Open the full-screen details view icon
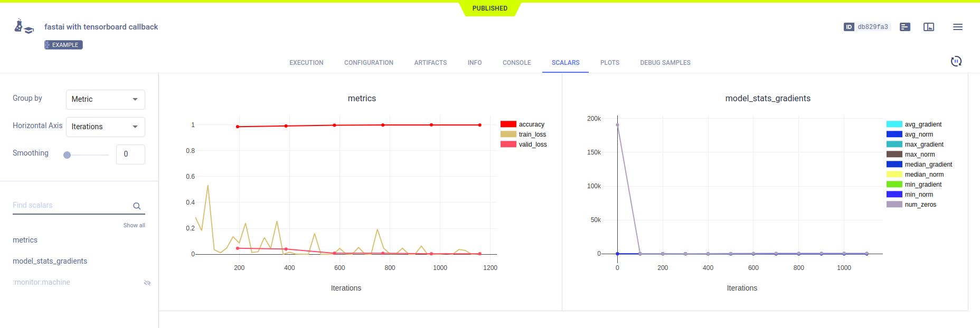The height and width of the screenshot is (328, 980). [x=929, y=27]
